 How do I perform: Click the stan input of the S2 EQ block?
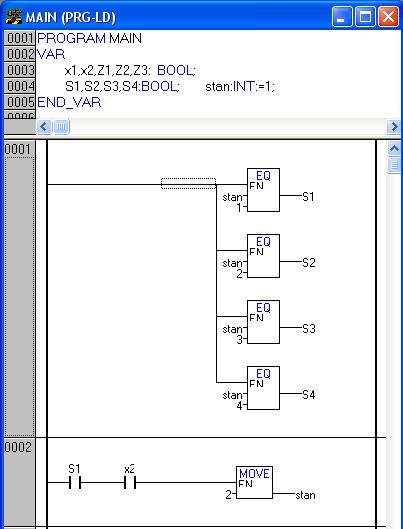click(232, 263)
